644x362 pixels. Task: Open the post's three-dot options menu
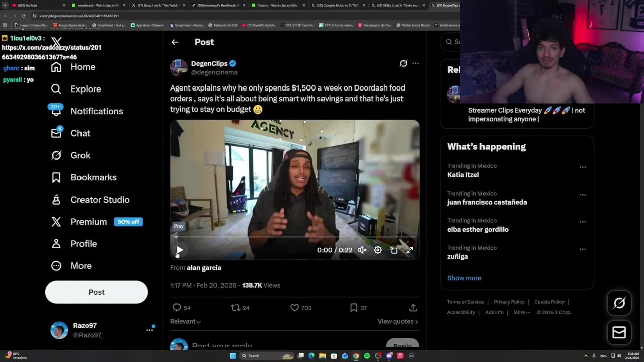(x=415, y=63)
